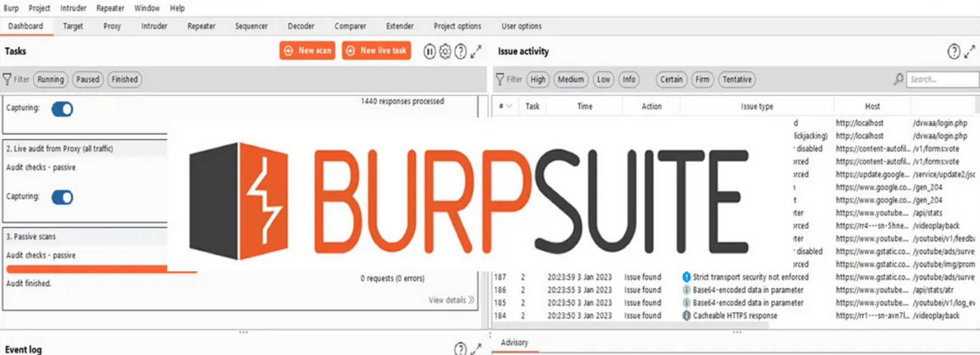Toggle the Medium severity filter
The height and width of the screenshot is (355, 980).
(571, 80)
